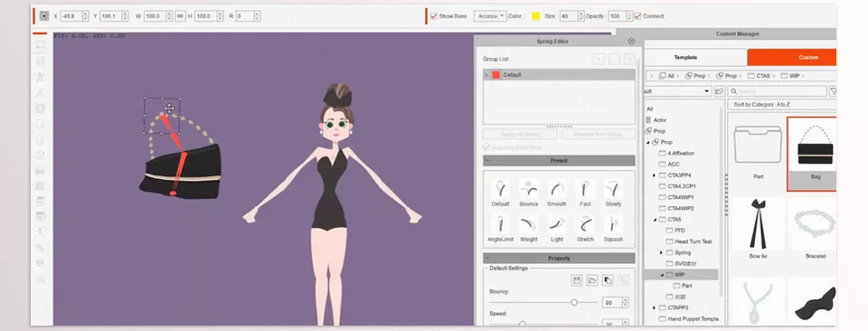Toggle the Including Child Bone checkbox

point(486,147)
